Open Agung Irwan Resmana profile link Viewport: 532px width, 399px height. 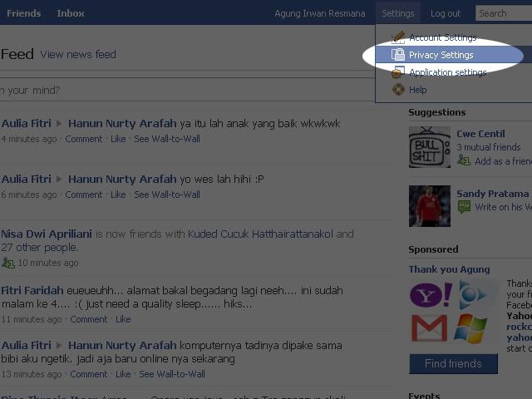(x=320, y=13)
